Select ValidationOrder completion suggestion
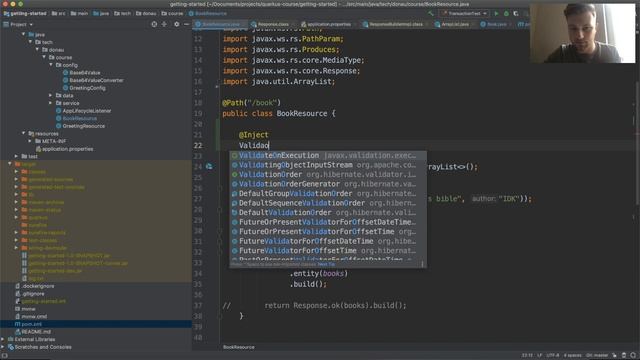This screenshot has height=360, width=640. click(328, 174)
